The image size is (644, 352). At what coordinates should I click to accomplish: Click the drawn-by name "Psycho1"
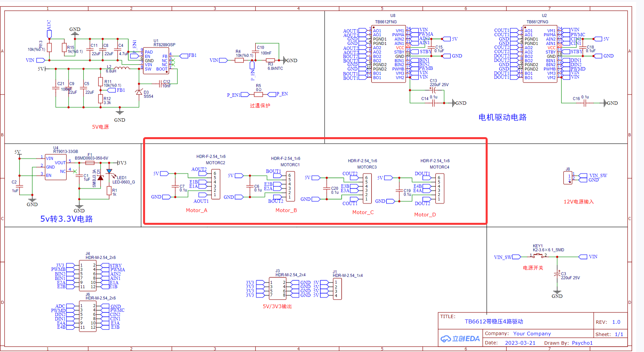click(582, 343)
